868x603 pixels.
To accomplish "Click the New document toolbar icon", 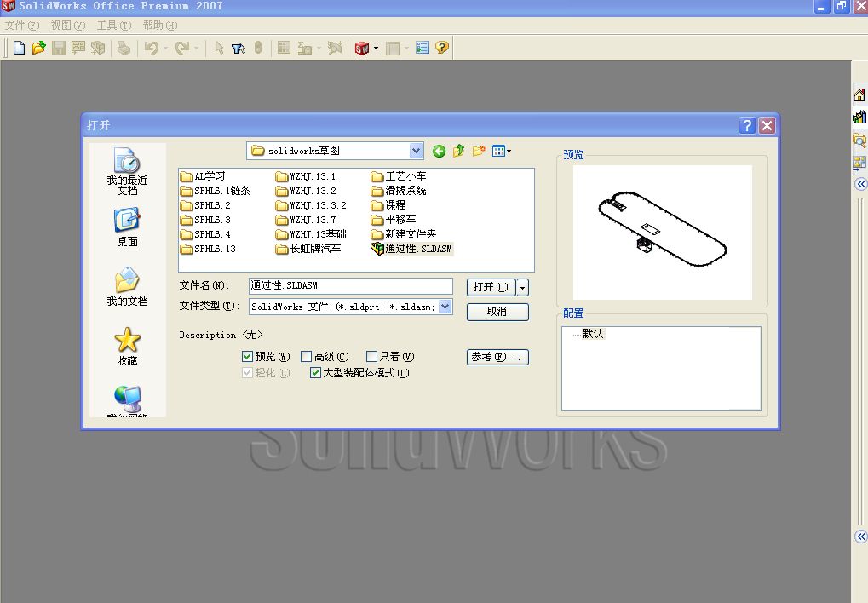I will click(x=19, y=49).
